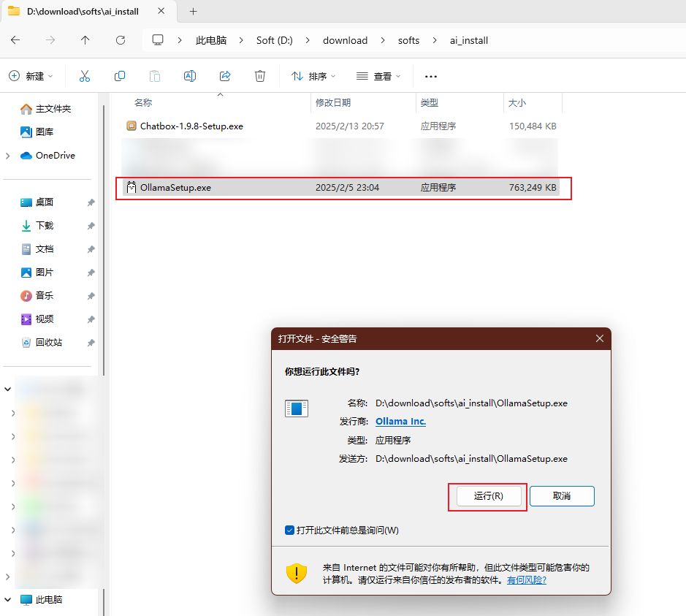
Task: Open the 查看 view dropdown
Action: click(378, 76)
